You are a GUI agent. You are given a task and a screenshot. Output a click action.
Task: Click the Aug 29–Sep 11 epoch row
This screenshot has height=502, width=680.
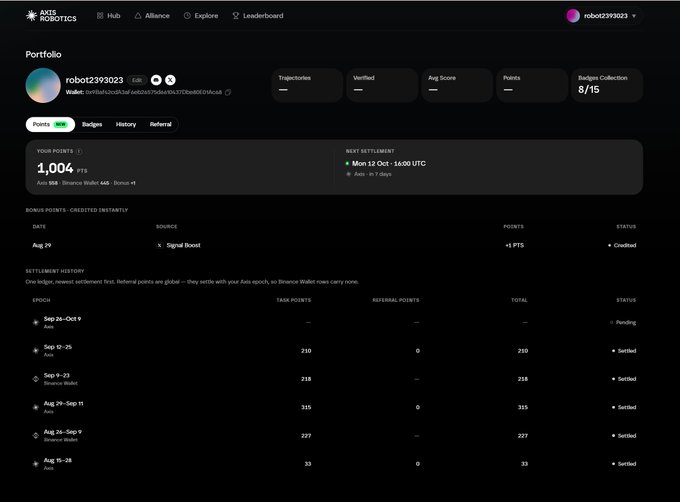334,407
